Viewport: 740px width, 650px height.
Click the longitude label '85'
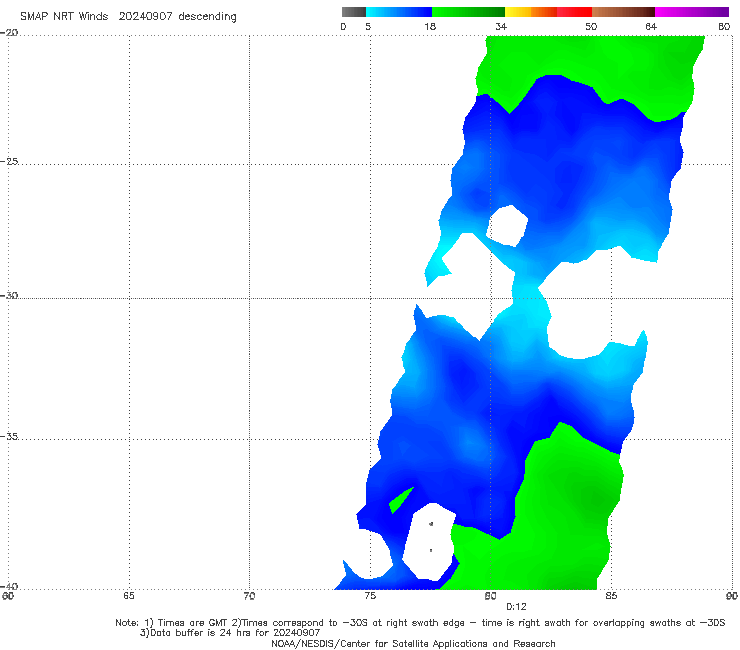(x=611, y=596)
